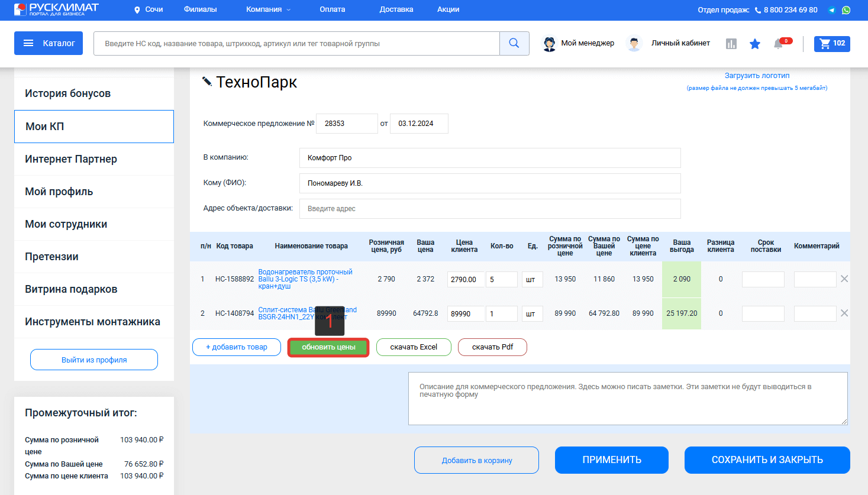Click client price field 2790.00
The width and height of the screenshot is (868, 495).
point(466,279)
